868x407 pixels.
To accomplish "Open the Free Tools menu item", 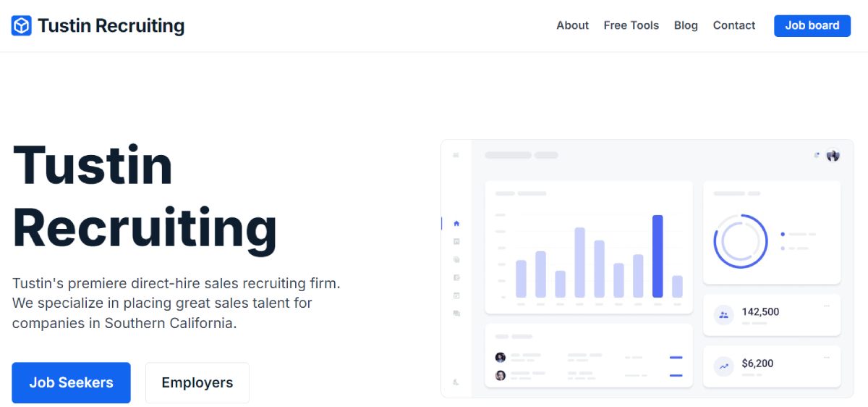I will pos(631,25).
